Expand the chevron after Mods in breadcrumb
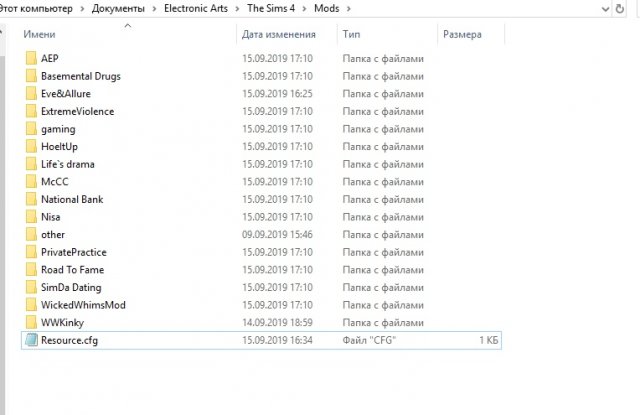The width and height of the screenshot is (640, 415). click(349, 9)
